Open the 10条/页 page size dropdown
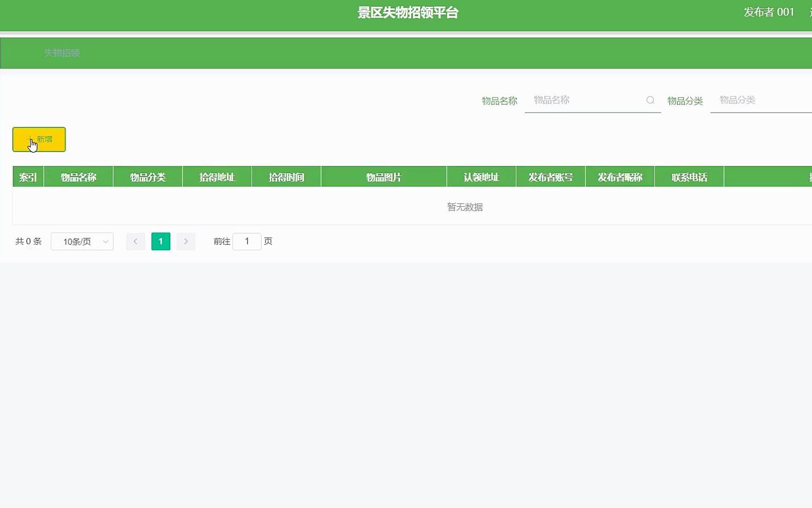Screen dimensions: 812x508 (x=82, y=241)
